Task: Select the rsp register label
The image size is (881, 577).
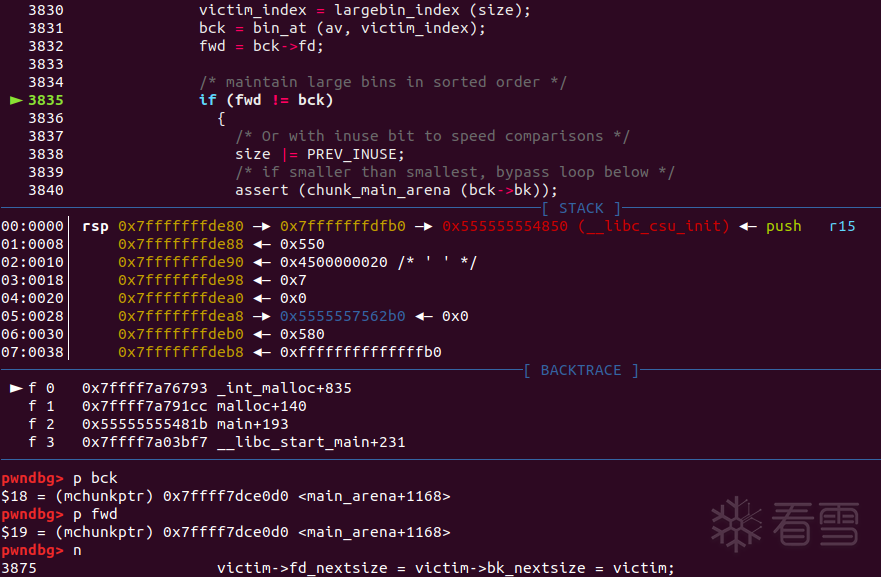Action: coord(95,226)
